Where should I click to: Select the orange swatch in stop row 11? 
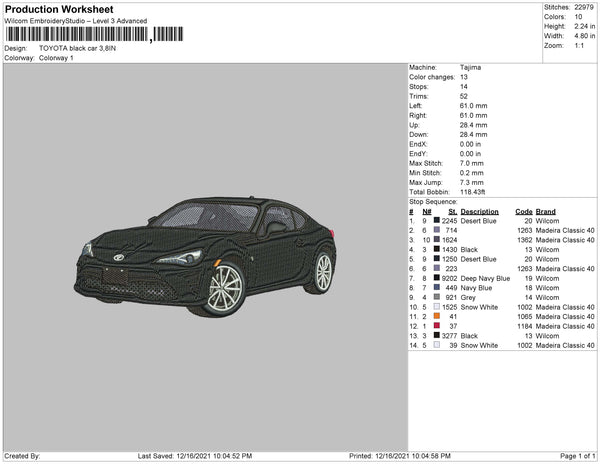click(437, 316)
